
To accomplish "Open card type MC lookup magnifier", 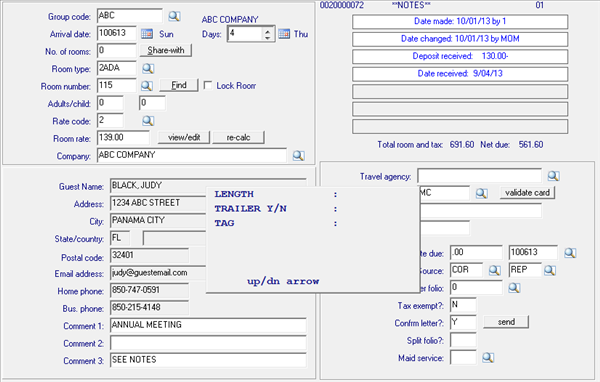I will point(481,193).
